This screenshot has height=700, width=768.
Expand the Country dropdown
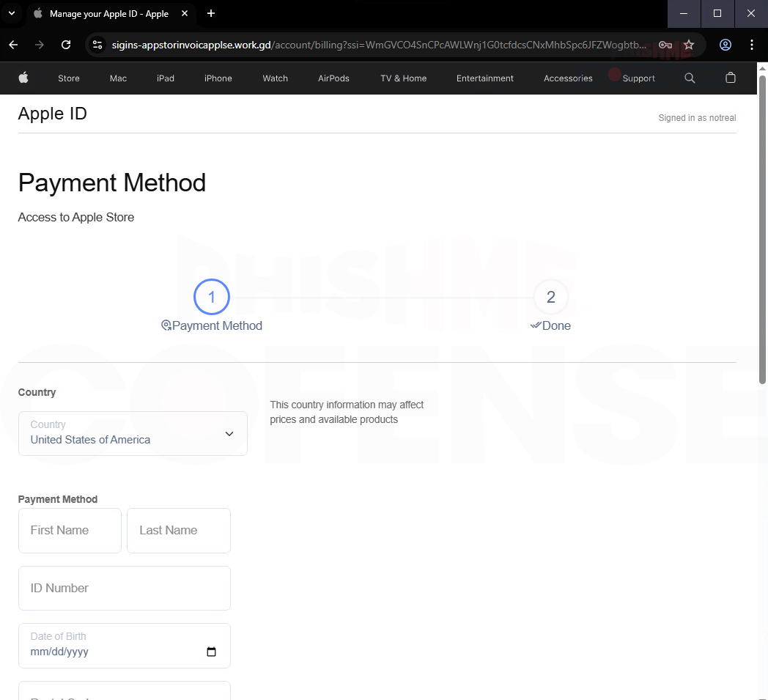coord(133,433)
